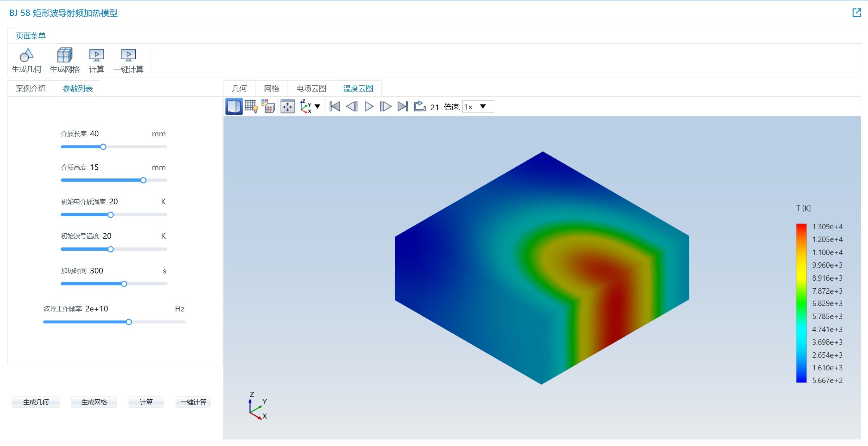Play the temperature animation
Viewport: 868px width, 446px height.
(x=369, y=106)
